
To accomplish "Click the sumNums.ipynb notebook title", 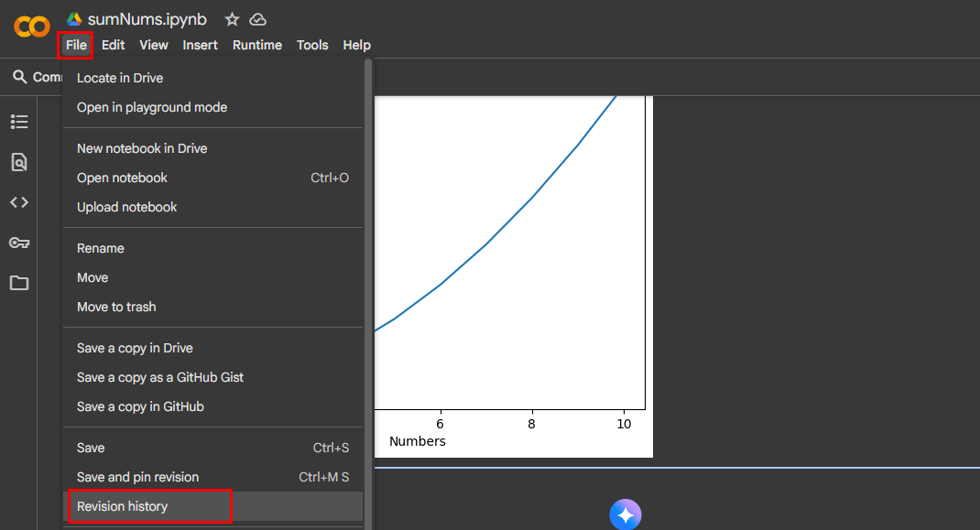I will click(x=147, y=19).
